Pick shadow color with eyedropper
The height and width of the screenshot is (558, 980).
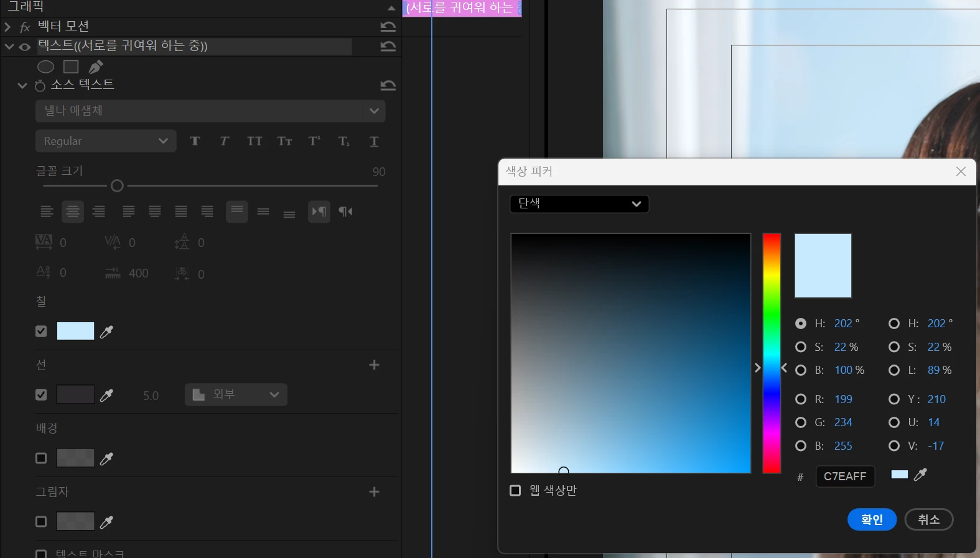tap(107, 522)
